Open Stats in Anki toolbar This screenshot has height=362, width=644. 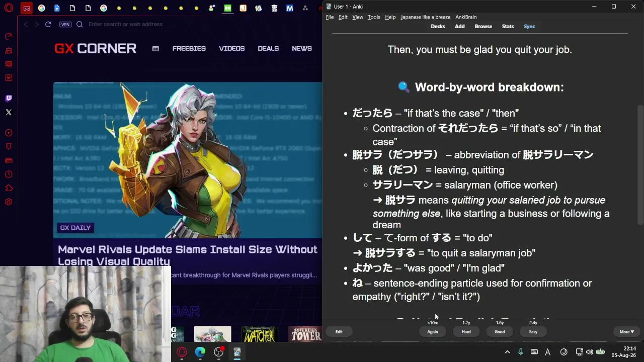click(508, 27)
